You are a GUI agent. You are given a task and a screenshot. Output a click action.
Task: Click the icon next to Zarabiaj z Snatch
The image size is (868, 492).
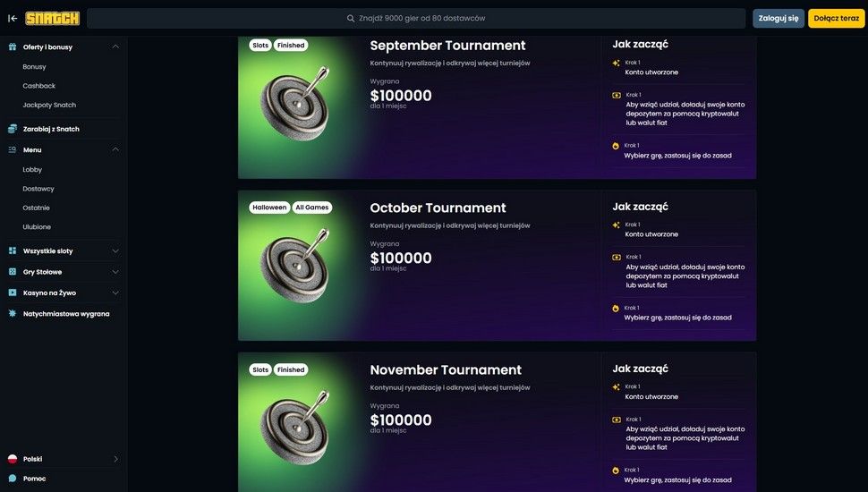point(13,129)
